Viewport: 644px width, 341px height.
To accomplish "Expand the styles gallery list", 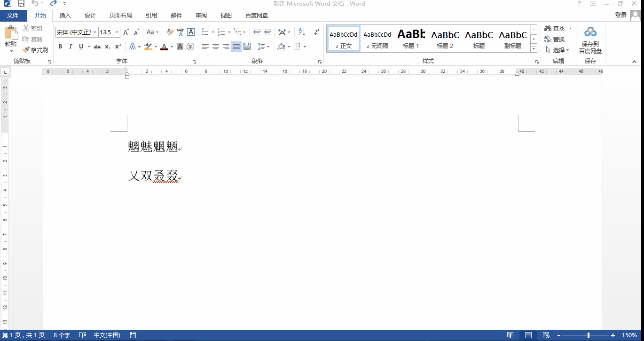I will click(x=534, y=48).
